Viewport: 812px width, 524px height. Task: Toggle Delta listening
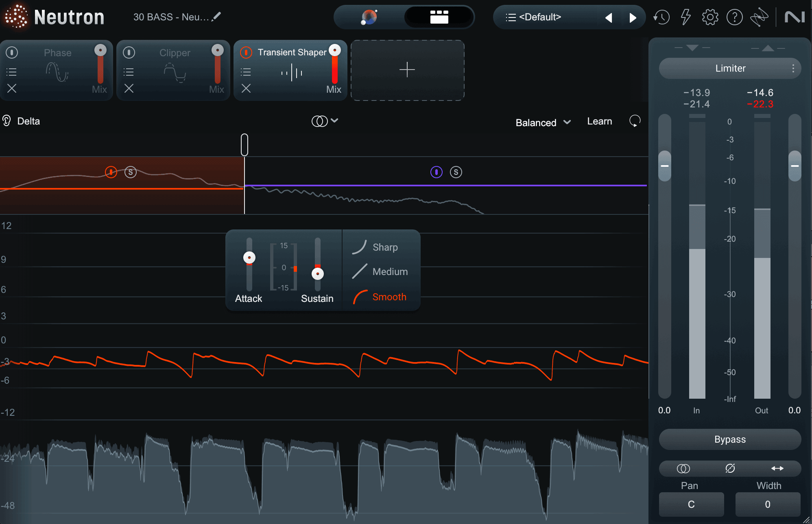(x=21, y=121)
